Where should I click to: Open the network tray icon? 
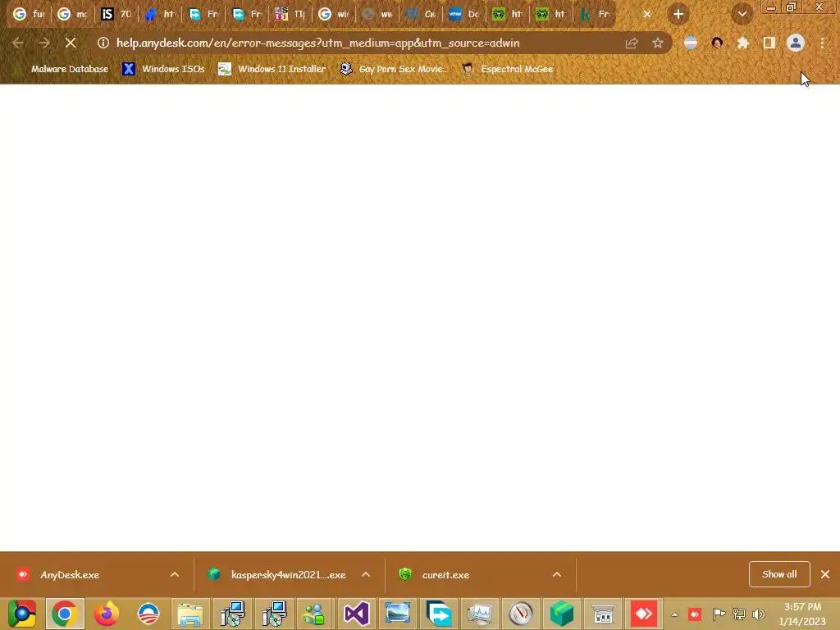pyautogui.click(x=739, y=614)
